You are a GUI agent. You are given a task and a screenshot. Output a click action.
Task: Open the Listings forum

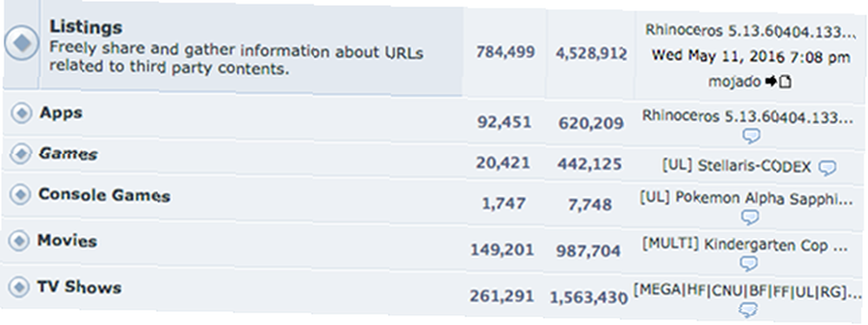pos(86,27)
